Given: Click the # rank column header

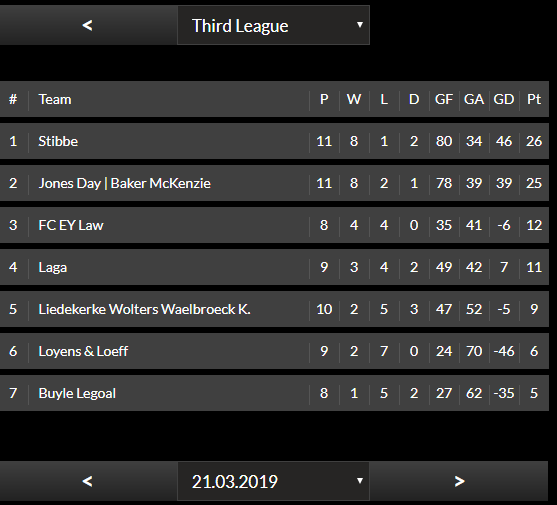Looking at the screenshot, I should (13, 99).
